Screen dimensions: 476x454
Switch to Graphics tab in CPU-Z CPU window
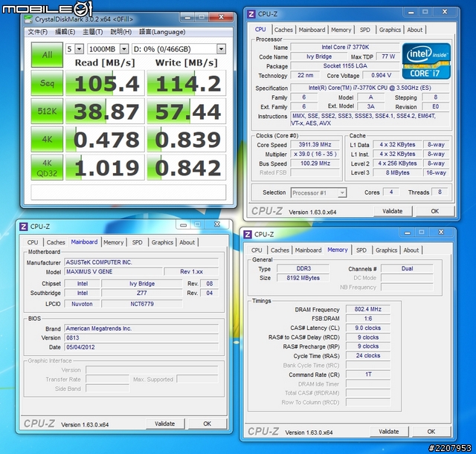pyautogui.click(x=390, y=30)
